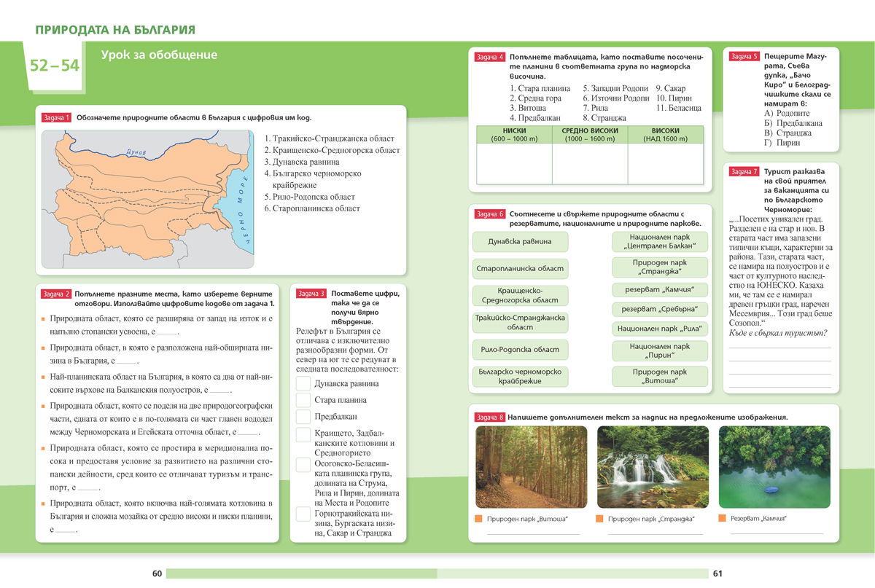875x588 pixels.
Task: Click the empty cell under ВИСОКИ column
Action: click(665, 163)
